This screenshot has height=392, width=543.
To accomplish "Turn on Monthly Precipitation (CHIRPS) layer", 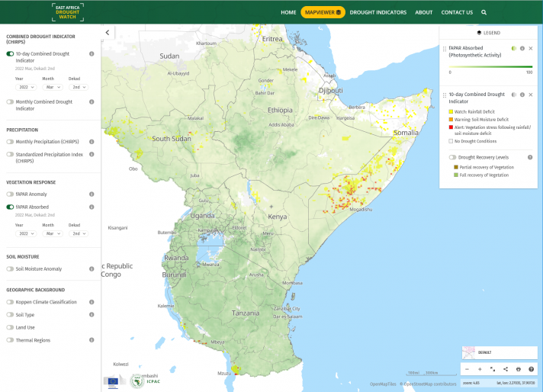I will click(11, 142).
